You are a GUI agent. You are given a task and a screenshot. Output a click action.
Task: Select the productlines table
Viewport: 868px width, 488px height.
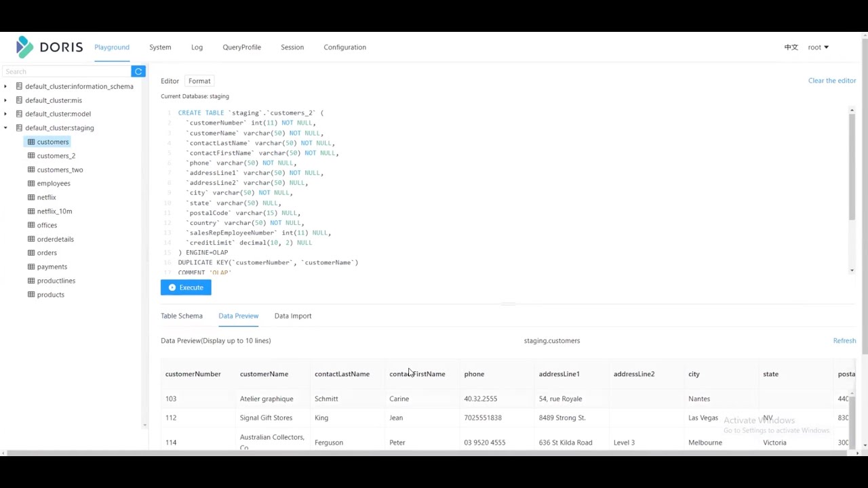click(56, 281)
